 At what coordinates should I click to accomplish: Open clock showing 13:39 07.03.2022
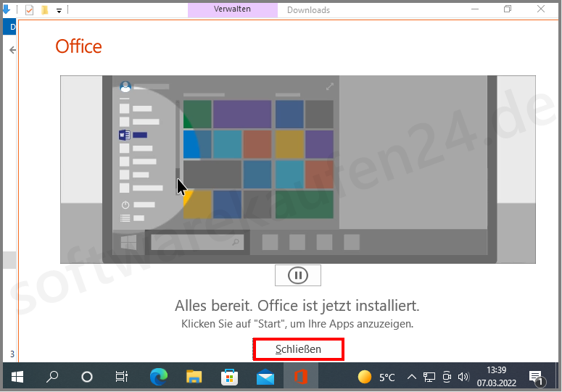coord(497,377)
